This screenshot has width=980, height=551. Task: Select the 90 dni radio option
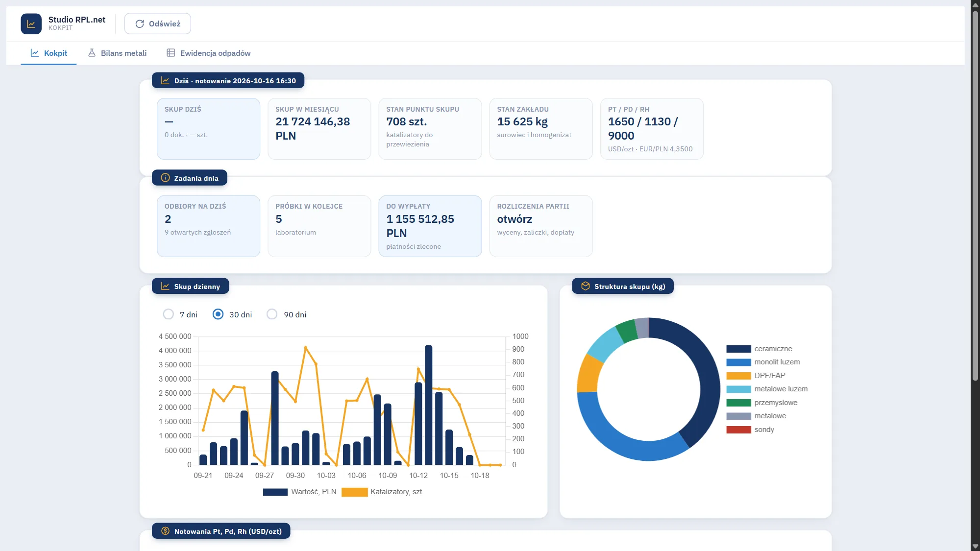[x=272, y=314]
